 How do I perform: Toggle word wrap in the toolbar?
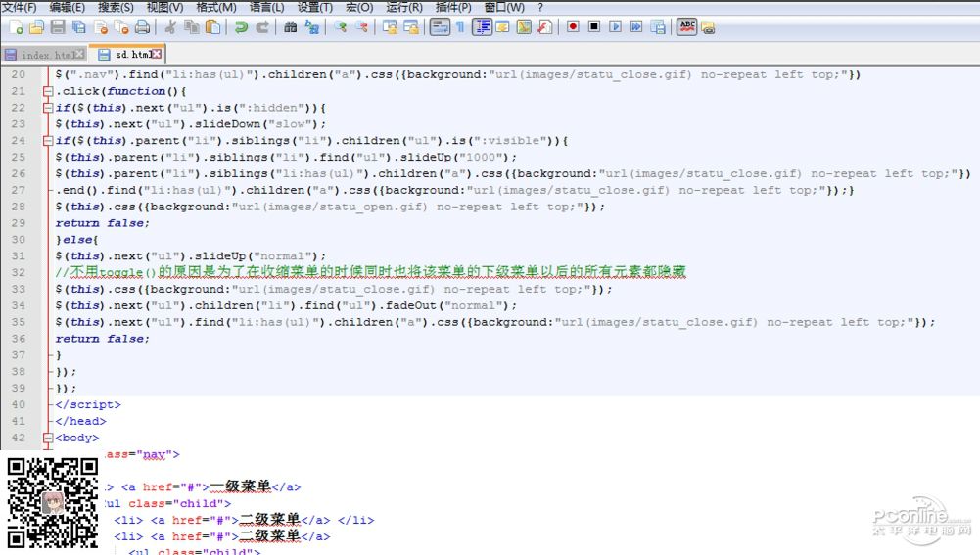pos(441,27)
